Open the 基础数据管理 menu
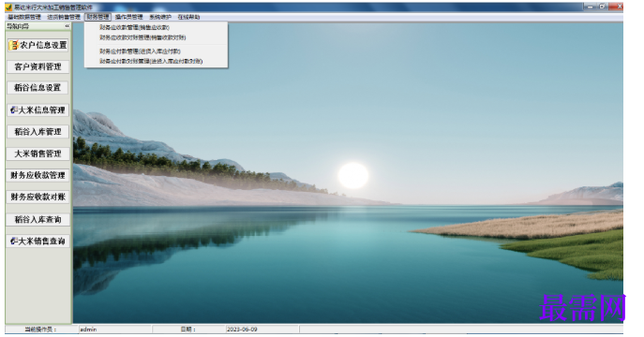Screen dimensions: 644x337 point(24,17)
